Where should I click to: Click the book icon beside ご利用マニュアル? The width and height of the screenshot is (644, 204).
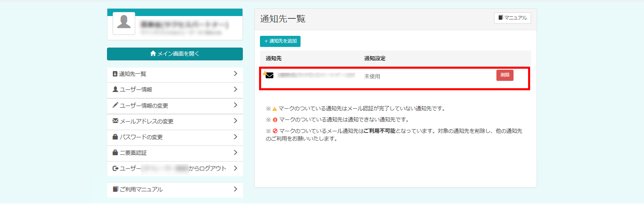pos(115,189)
